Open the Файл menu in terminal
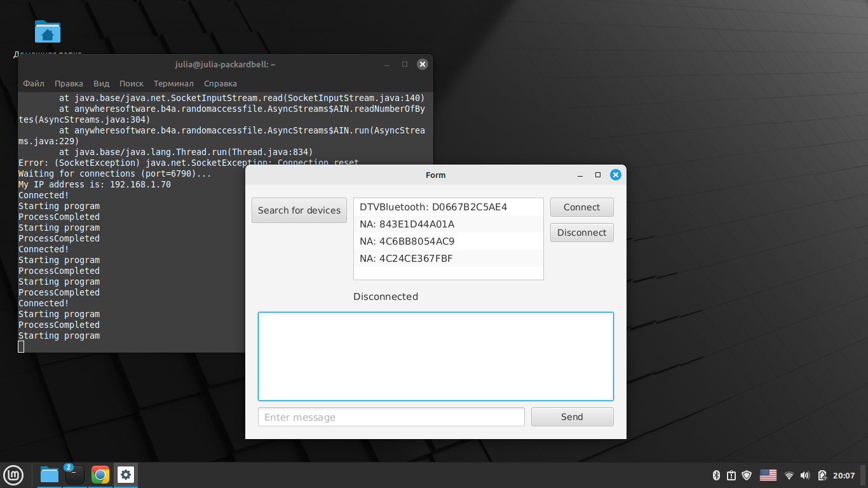 (x=34, y=83)
